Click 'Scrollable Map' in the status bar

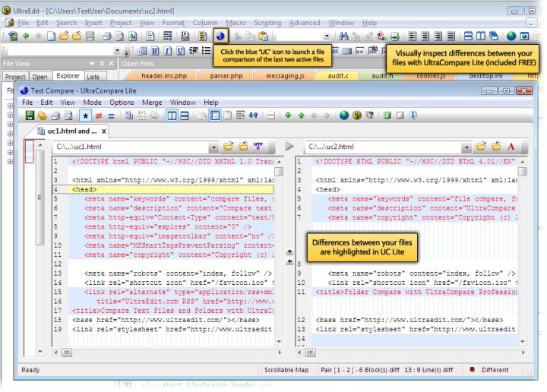[x=286, y=370]
